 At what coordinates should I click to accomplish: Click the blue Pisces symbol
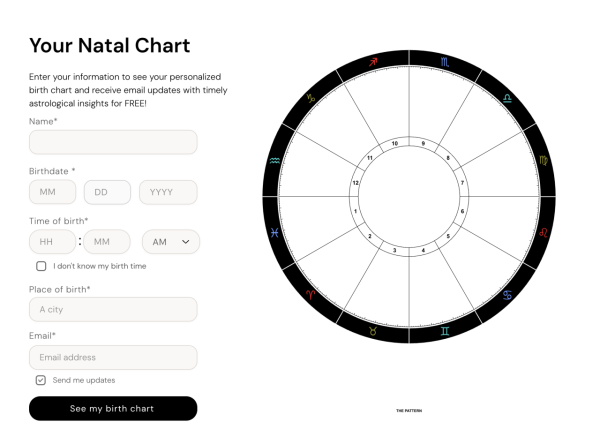point(274,232)
